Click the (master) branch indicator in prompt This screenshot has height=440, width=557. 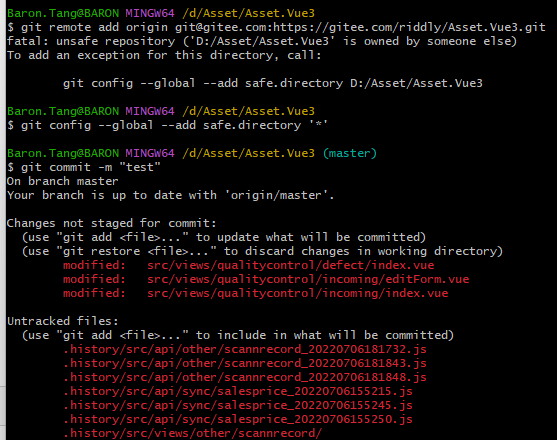coord(350,153)
